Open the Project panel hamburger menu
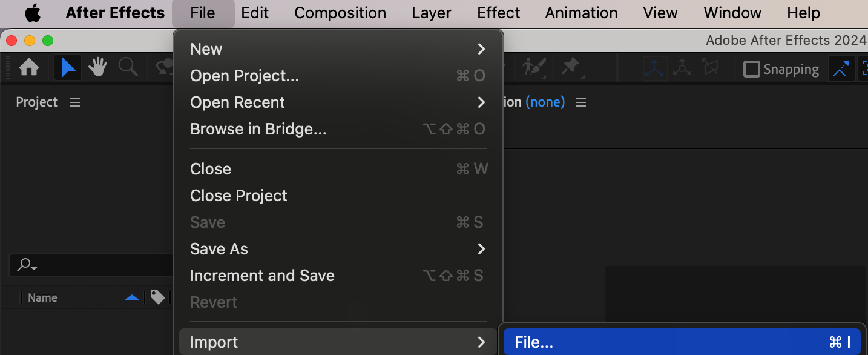Viewport: 868px width, 355px height. click(75, 102)
